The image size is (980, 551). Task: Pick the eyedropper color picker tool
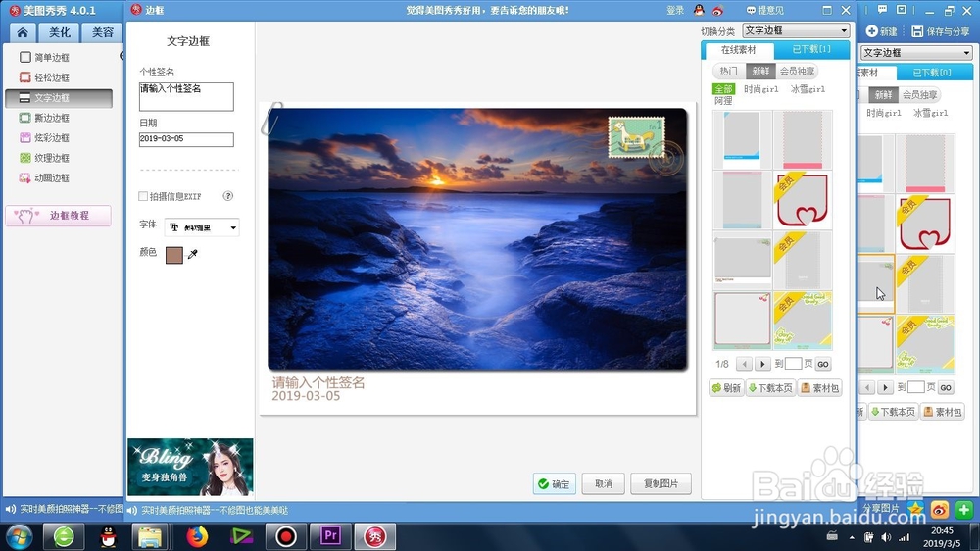tap(193, 254)
